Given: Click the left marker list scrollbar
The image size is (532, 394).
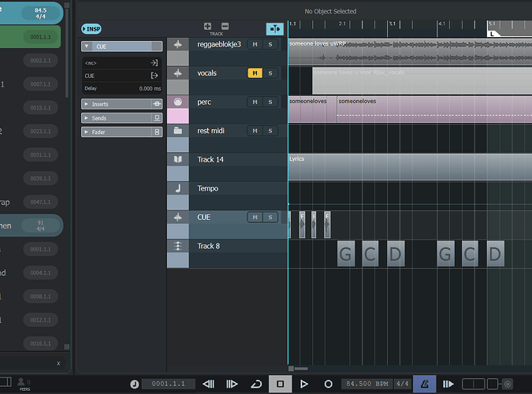Looking at the screenshot, I should [67, 53].
